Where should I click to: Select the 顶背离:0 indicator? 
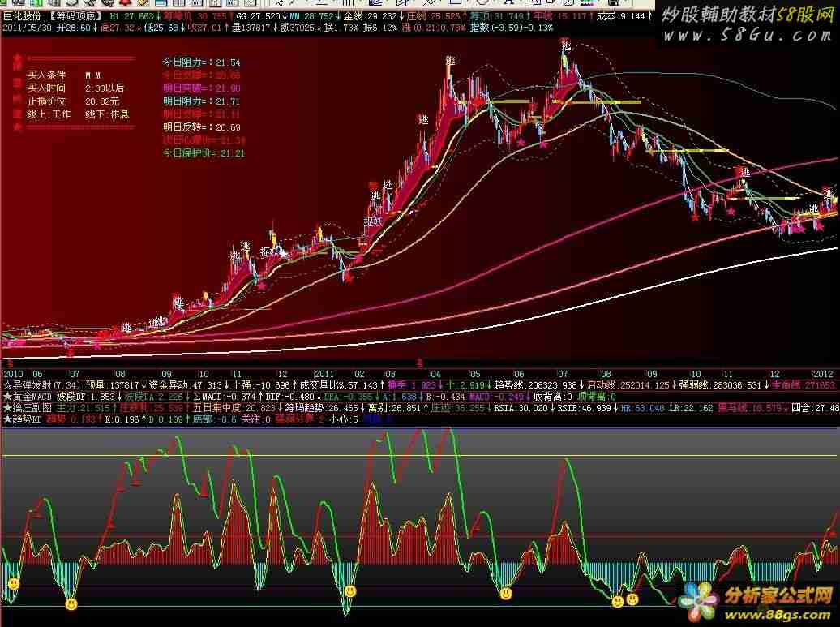pos(596,397)
